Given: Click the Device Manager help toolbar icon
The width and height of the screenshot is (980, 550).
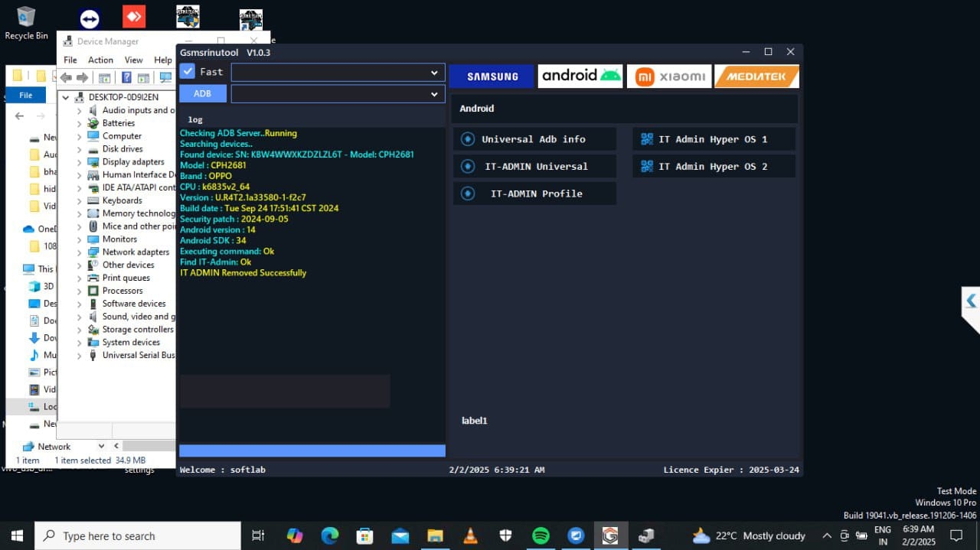Looking at the screenshot, I should [126, 78].
